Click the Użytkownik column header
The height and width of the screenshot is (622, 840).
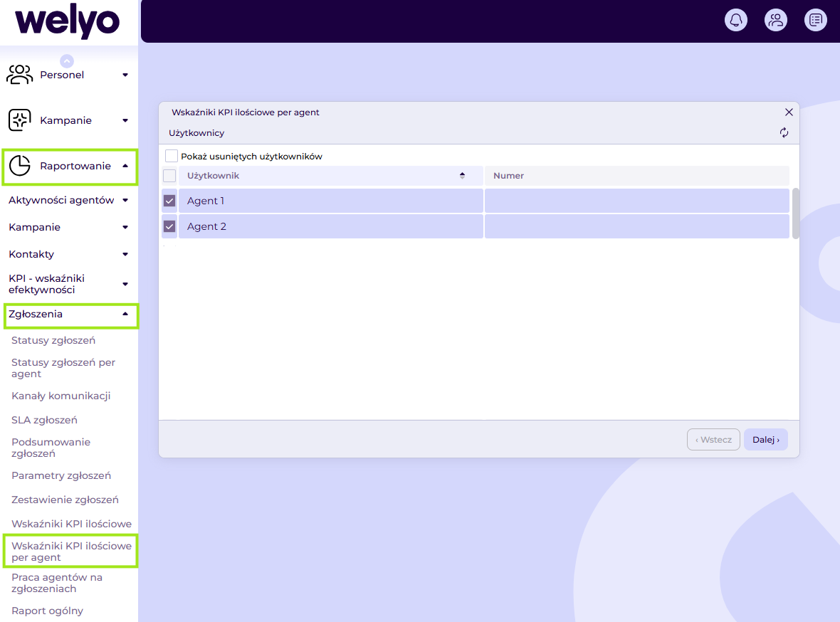coord(330,176)
